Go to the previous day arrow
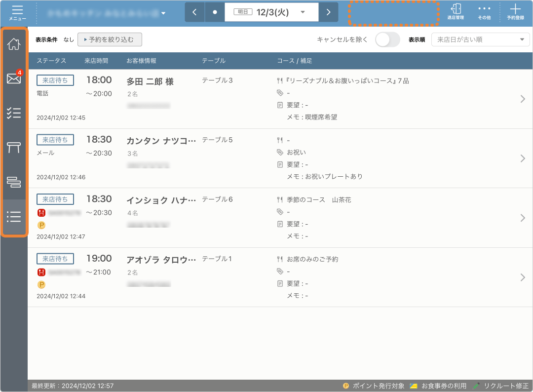The image size is (533, 392). [194, 12]
